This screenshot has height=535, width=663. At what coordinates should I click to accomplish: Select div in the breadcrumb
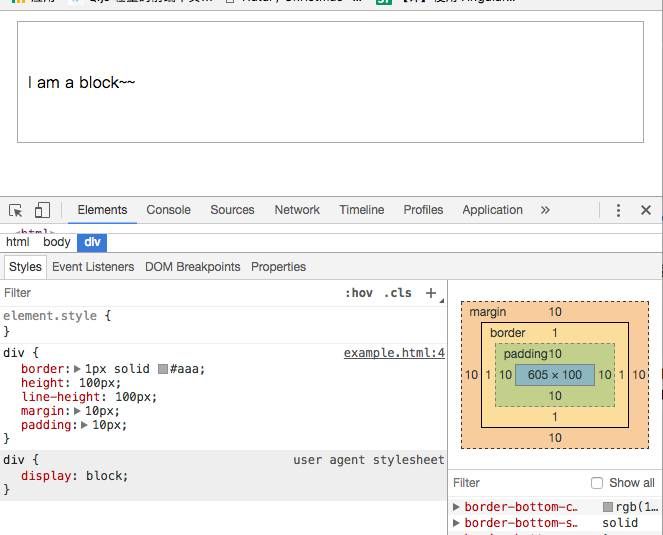pyautogui.click(x=92, y=242)
